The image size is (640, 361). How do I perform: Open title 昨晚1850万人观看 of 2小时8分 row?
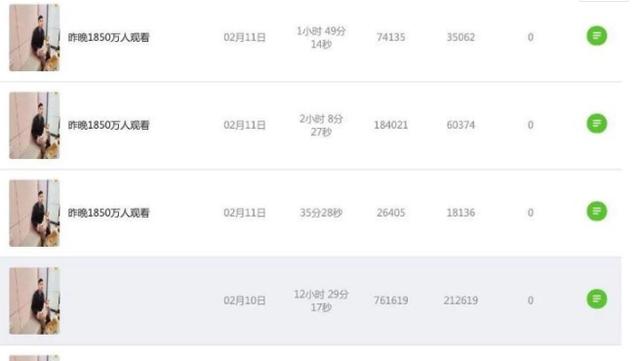point(109,125)
